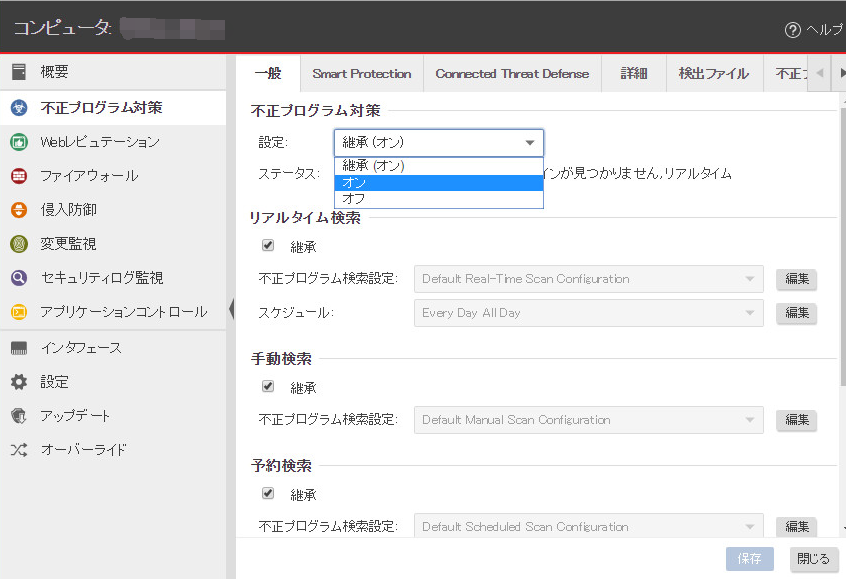Open the Every Day All Day schedule dropdown
846x579 pixels.
[x=588, y=313]
